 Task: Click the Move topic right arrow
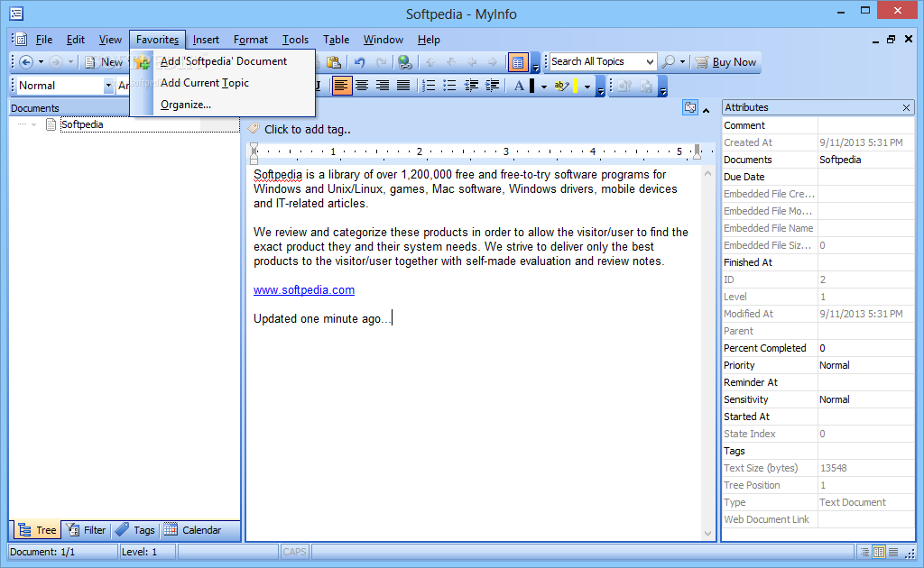pos(493,62)
